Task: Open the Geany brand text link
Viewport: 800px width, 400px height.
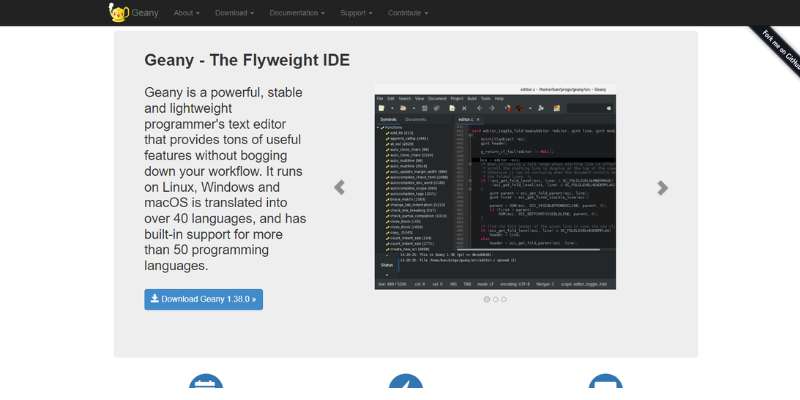Action: point(145,13)
